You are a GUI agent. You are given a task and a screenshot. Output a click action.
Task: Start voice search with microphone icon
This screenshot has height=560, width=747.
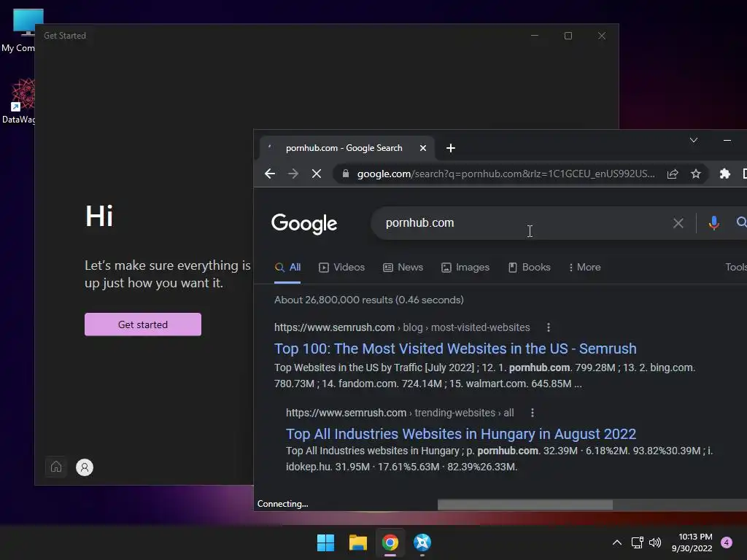(713, 223)
